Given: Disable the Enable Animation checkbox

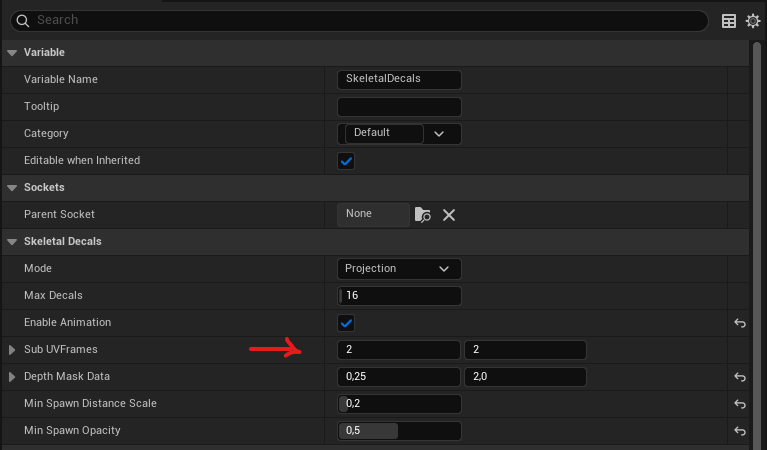Looking at the screenshot, I should 346,323.
